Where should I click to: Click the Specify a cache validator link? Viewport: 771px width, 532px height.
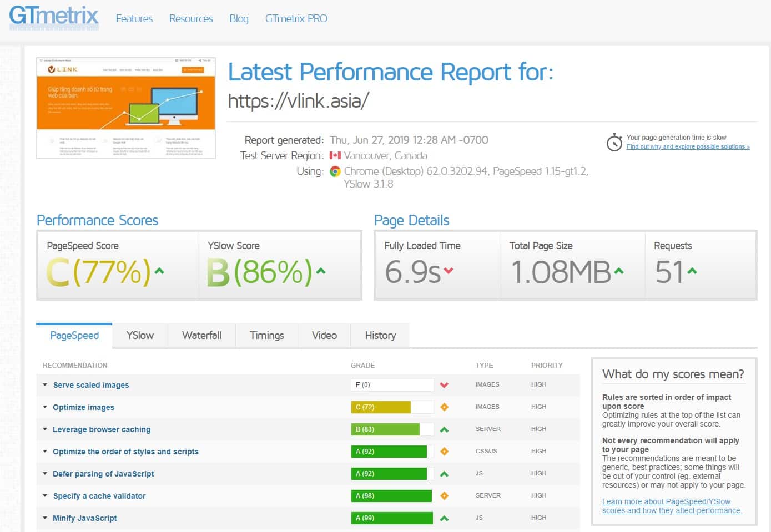(99, 496)
